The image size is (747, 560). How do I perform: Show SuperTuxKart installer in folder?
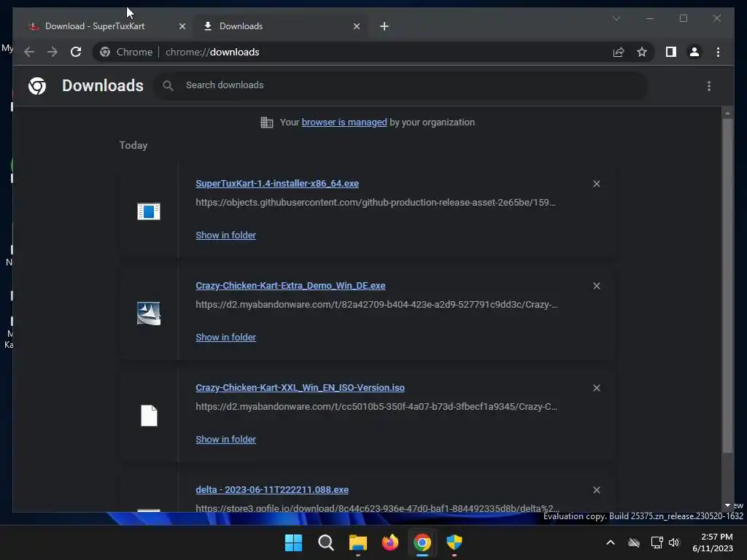point(225,236)
